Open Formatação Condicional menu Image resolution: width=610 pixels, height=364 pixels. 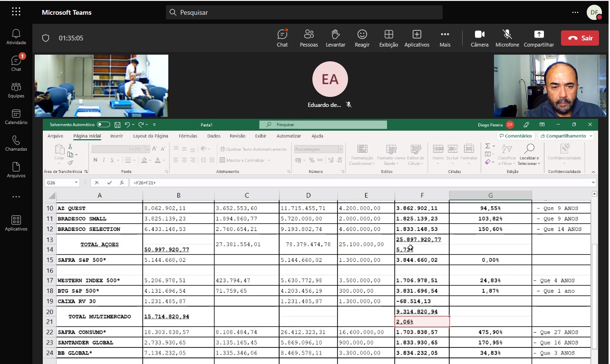click(362, 155)
